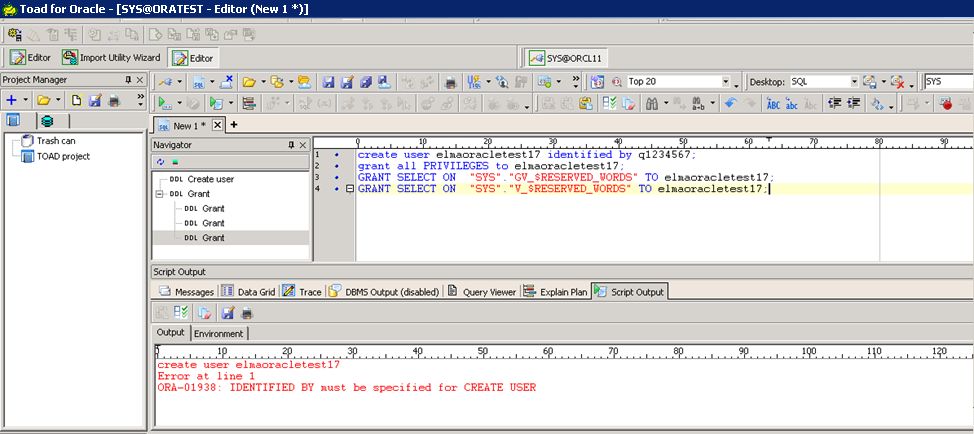Click the clipboard paste icon
Screen dimensions: 974x434
pos(585,104)
